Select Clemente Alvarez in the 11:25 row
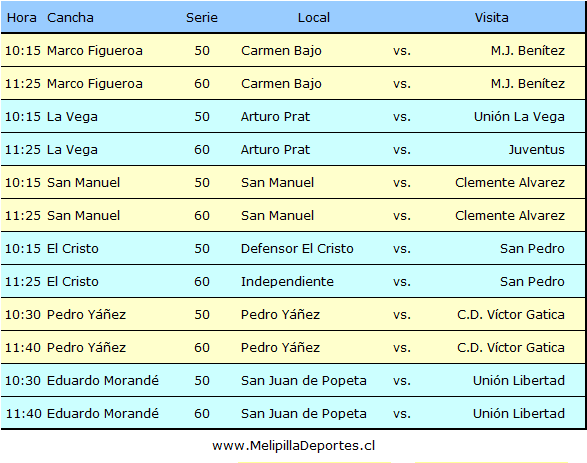Screen dimensions: 587x463 (510, 215)
